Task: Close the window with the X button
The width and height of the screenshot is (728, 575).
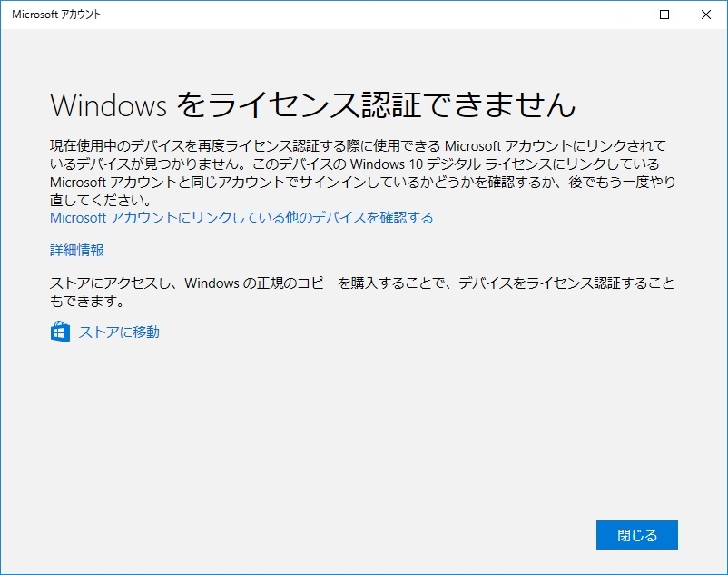Action: point(706,15)
